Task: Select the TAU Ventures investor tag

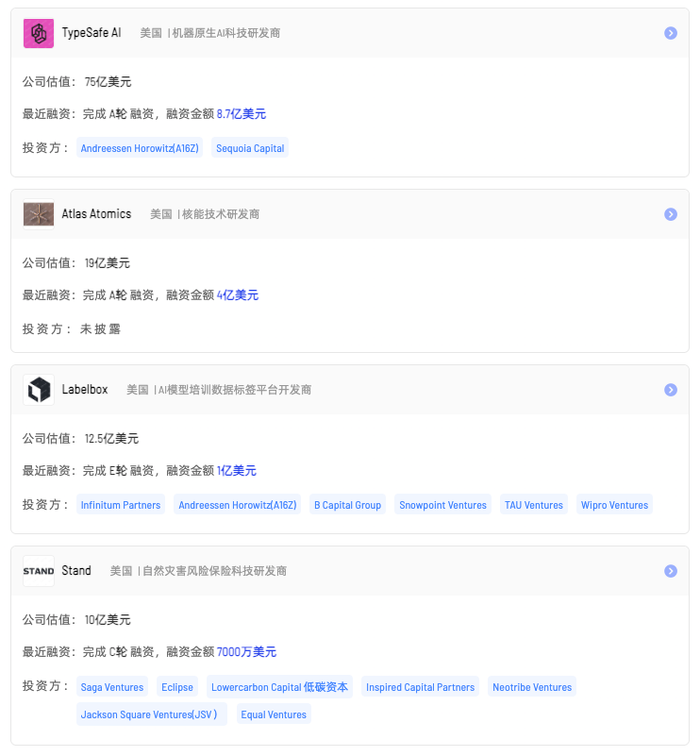Action: coord(534,505)
